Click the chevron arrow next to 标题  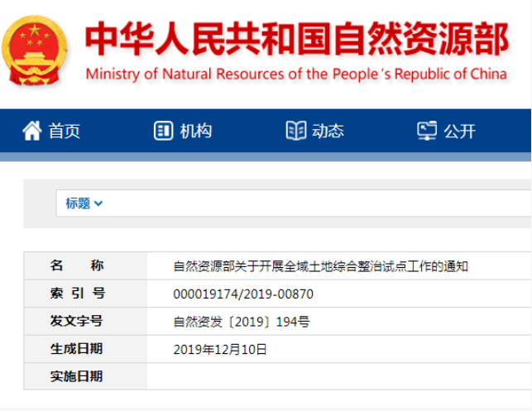click(x=99, y=203)
